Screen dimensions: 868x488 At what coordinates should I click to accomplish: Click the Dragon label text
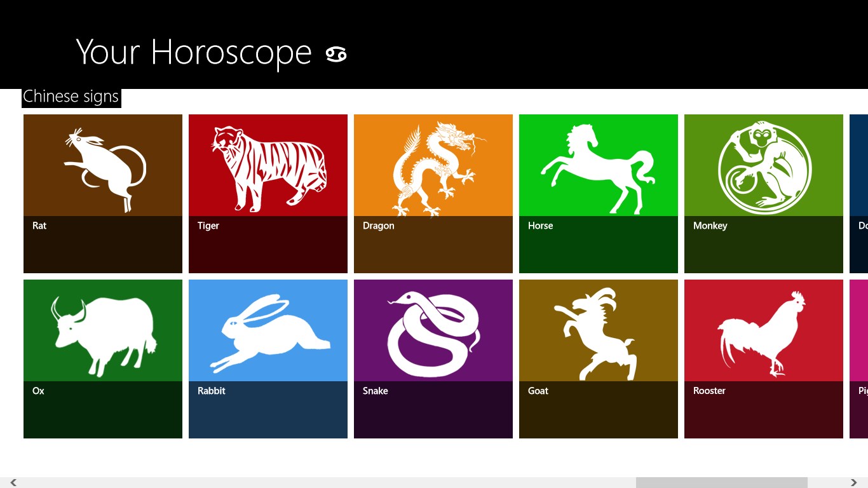coord(379,226)
